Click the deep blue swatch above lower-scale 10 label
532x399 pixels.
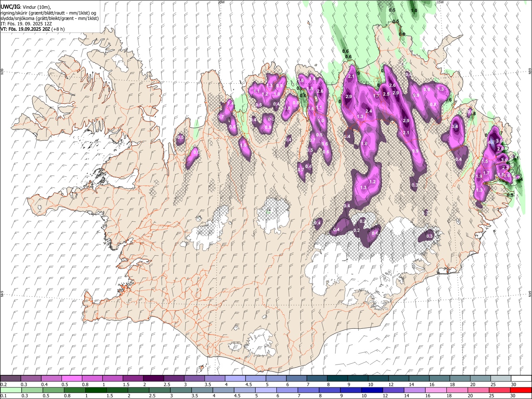coord(372,390)
